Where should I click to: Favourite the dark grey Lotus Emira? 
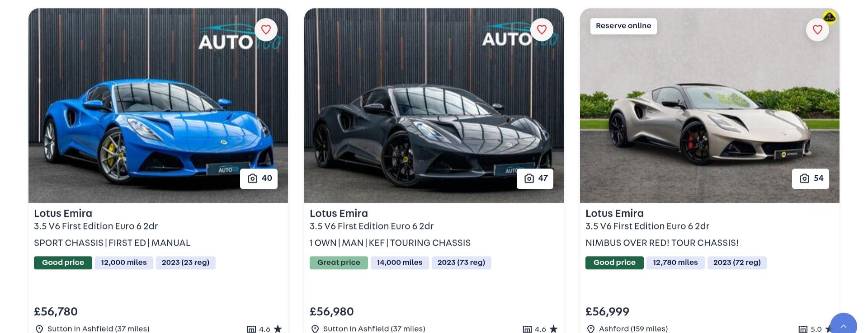point(542,30)
